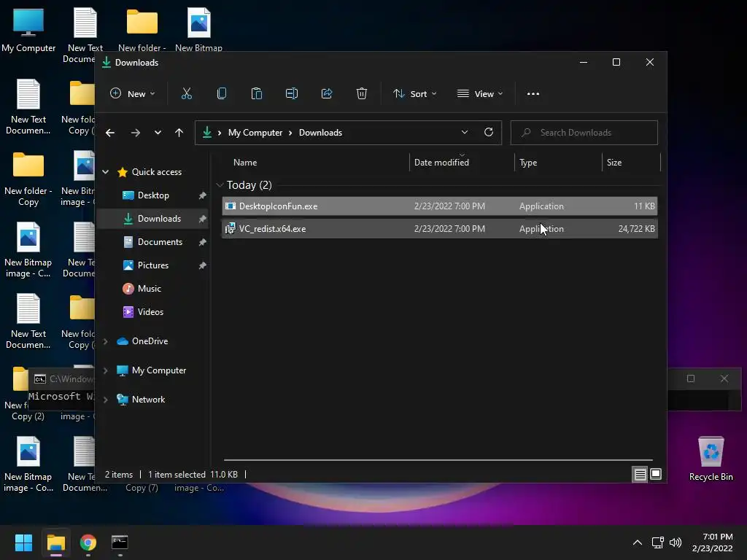Click the Paste clipboard icon
The width and height of the screenshot is (747, 560).
[x=256, y=94]
